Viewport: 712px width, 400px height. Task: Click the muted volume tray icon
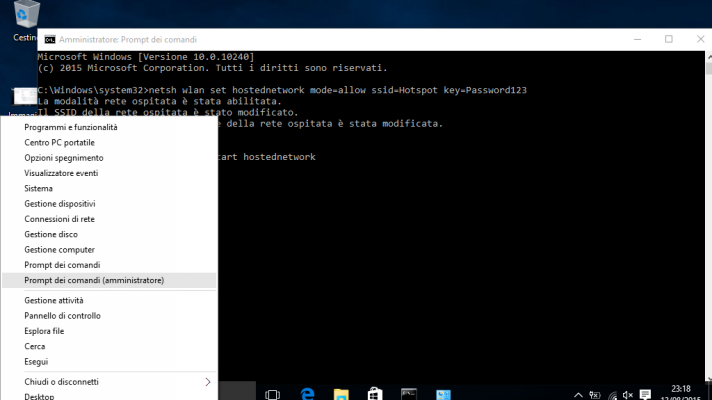[628, 395]
